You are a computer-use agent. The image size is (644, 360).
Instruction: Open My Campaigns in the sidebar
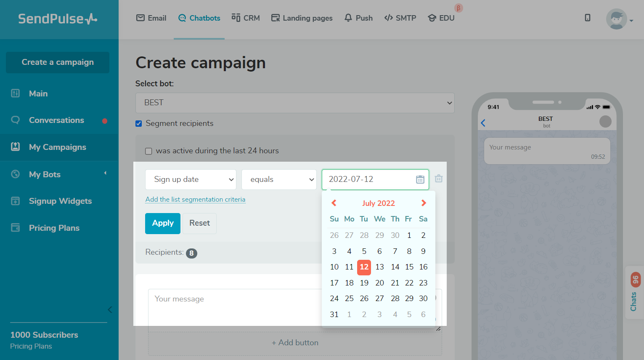[x=58, y=147]
